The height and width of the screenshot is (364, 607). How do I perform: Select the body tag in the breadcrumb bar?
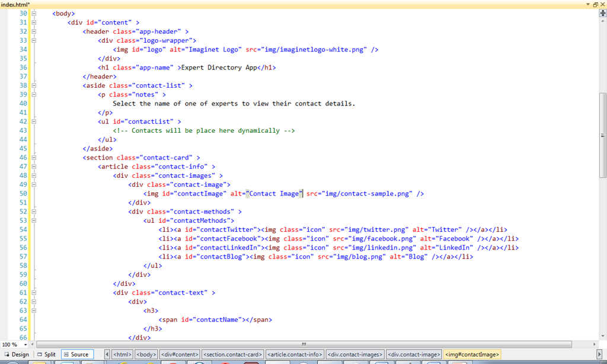[146, 354]
